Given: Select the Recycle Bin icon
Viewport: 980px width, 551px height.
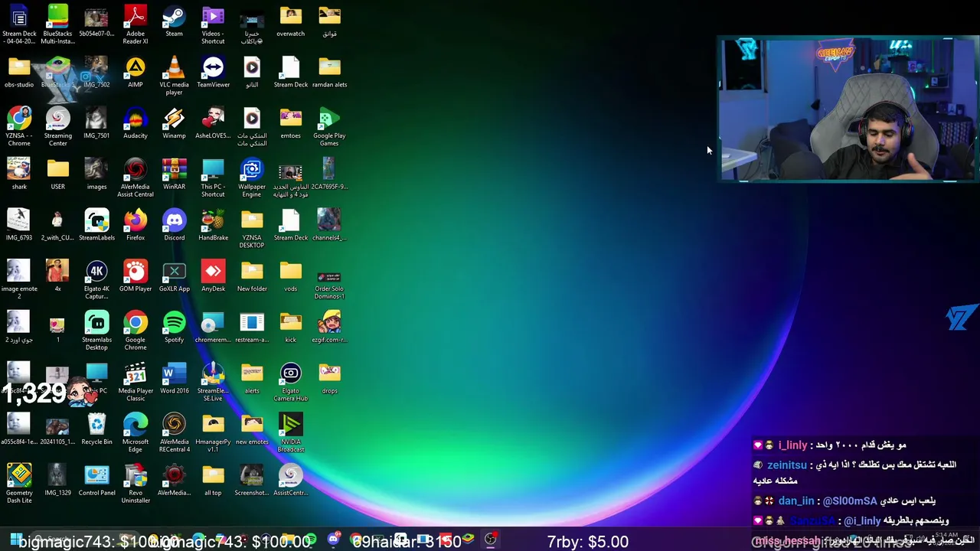Looking at the screenshot, I should tap(96, 429).
